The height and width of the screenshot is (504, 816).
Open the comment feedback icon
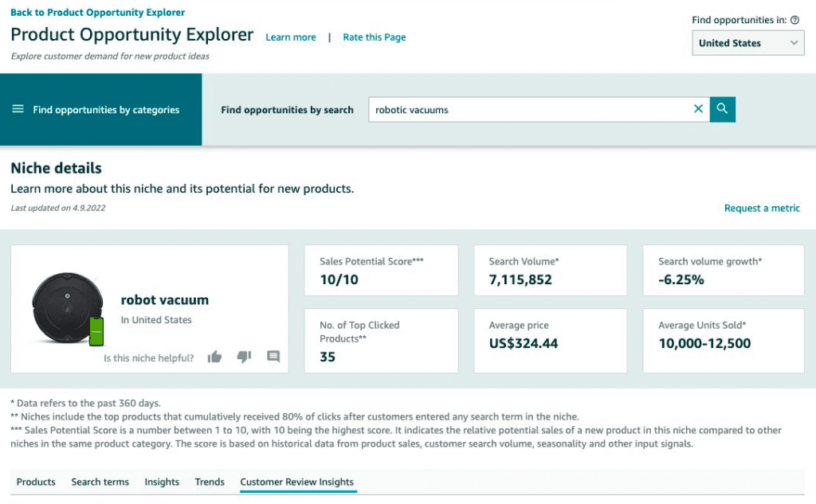pyautogui.click(x=273, y=357)
